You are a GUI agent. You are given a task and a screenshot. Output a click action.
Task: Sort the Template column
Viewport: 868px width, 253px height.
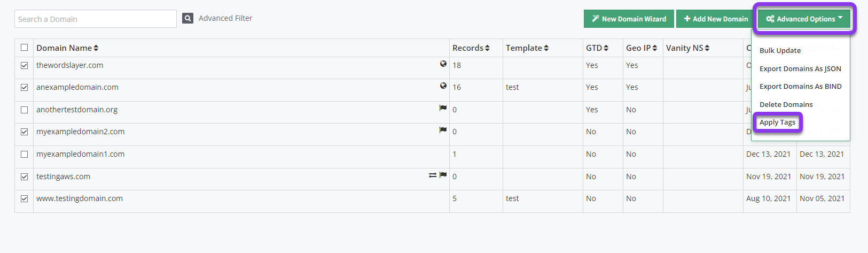point(546,48)
